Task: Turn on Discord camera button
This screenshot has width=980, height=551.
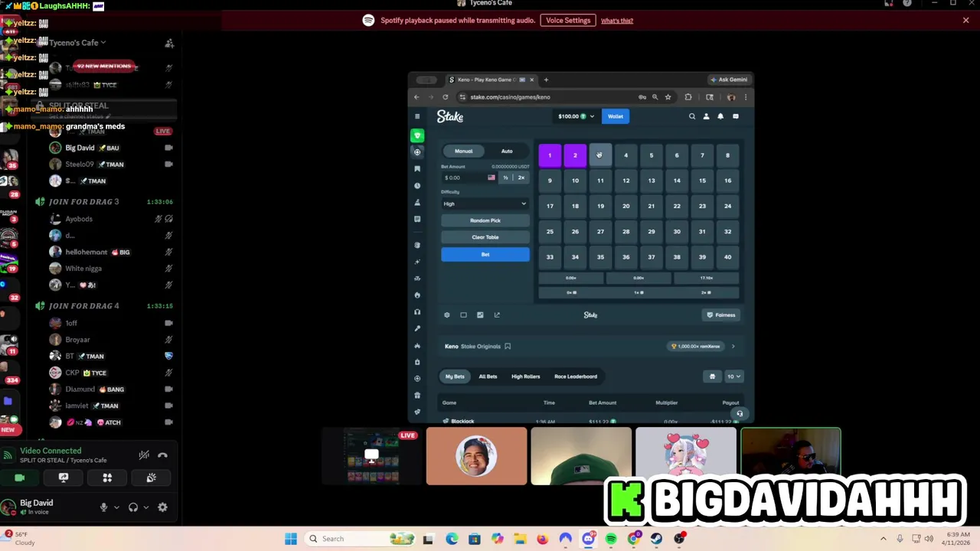Action: tap(20, 478)
